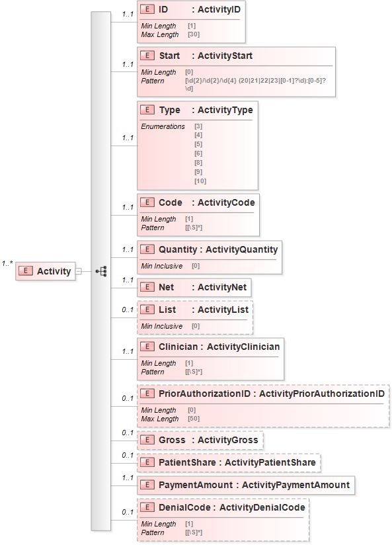The image size is (392, 545).
Task: Click the Pattern value of Clinician
Action: pyautogui.click(x=194, y=372)
